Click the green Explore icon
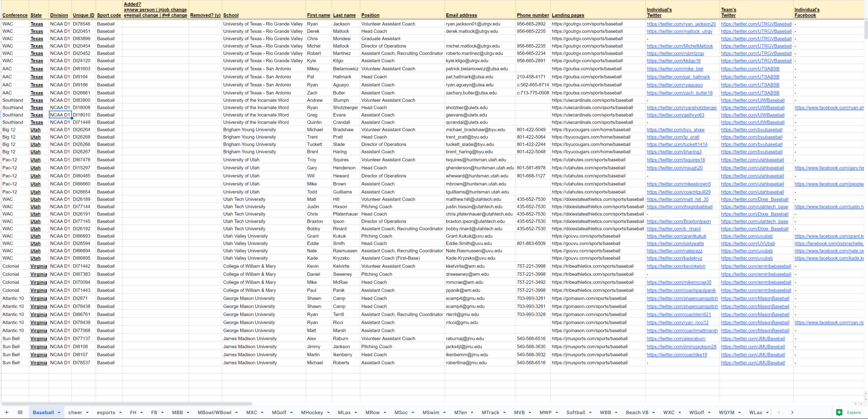868x419 pixels. click(839, 412)
